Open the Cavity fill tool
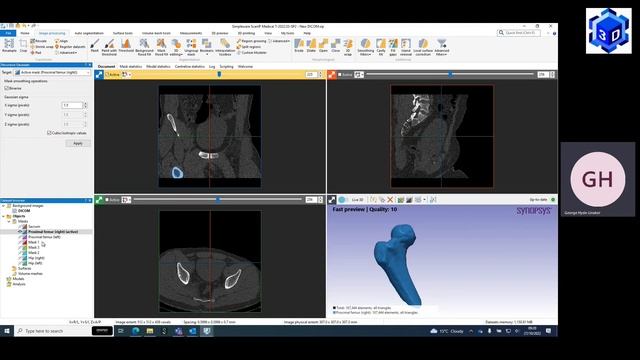The height and width of the screenshot is (360, 640). click(x=381, y=47)
